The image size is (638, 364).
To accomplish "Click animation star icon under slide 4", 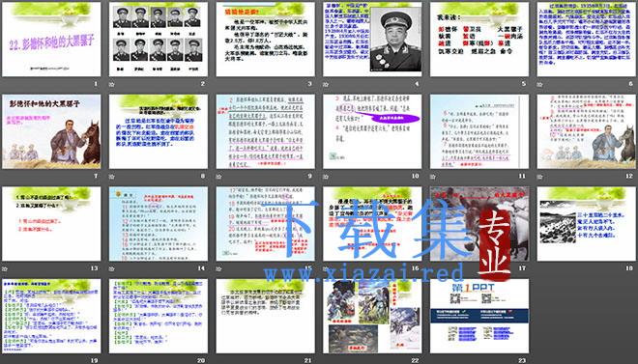I will [326, 85].
